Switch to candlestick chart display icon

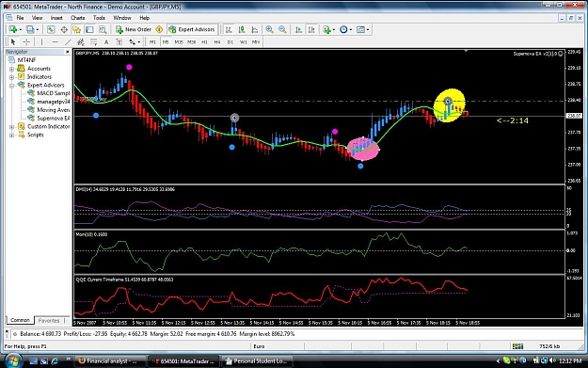(242, 29)
